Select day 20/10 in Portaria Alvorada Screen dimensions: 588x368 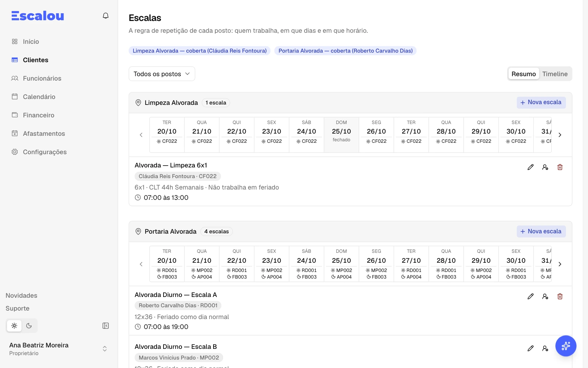(x=167, y=264)
